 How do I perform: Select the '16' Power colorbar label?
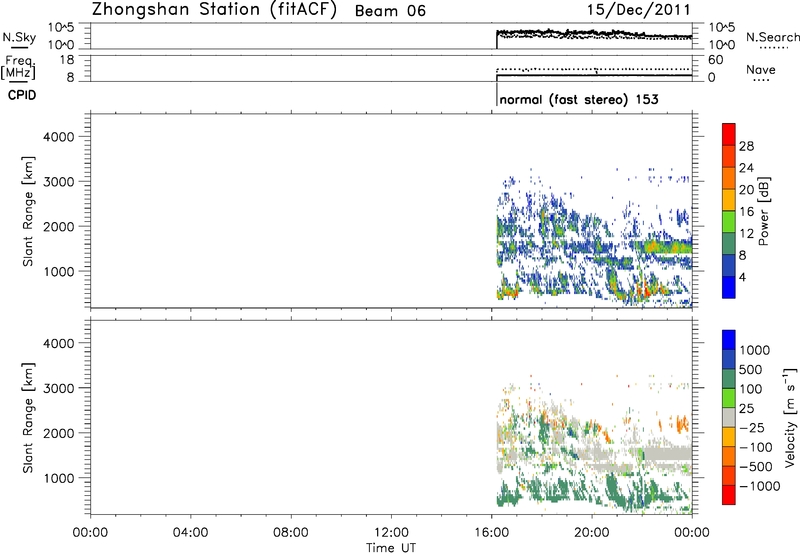[x=746, y=211]
